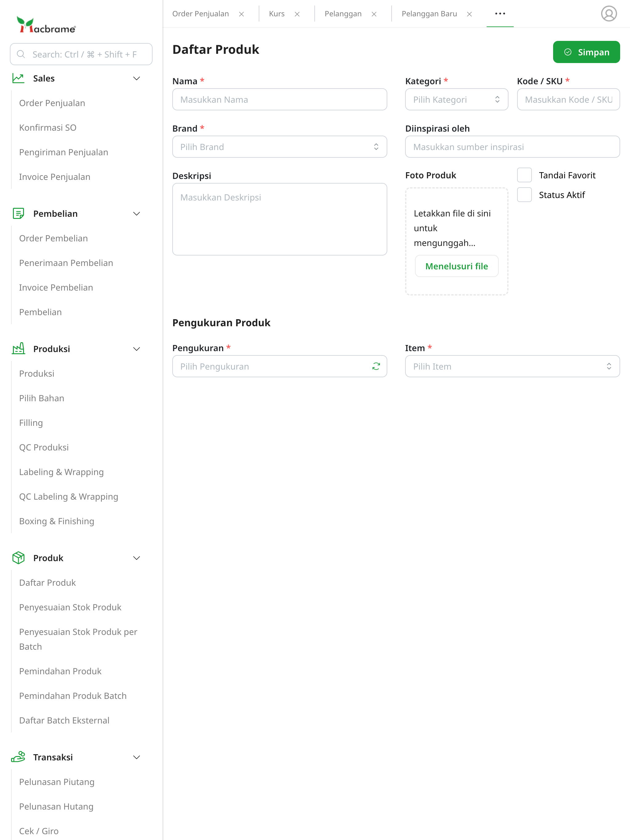Open the more tabs ellipsis icon
This screenshot has width=630, height=840.
[500, 14]
